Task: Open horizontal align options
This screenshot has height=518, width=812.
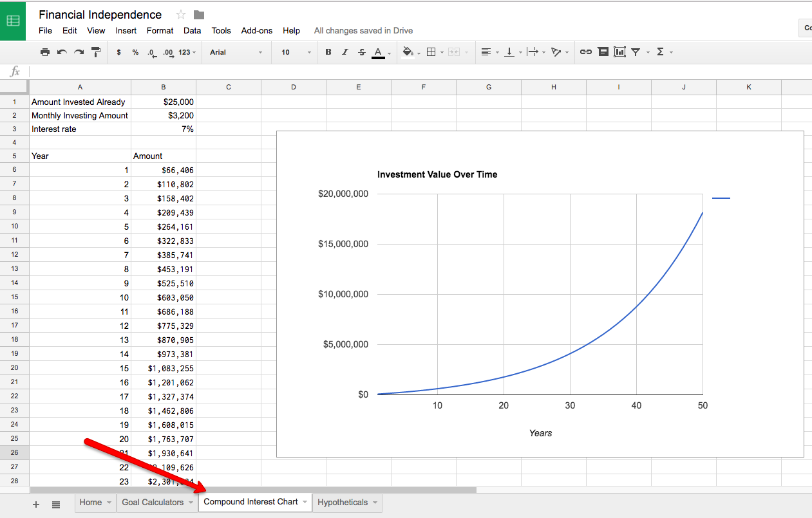Action: [489, 52]
